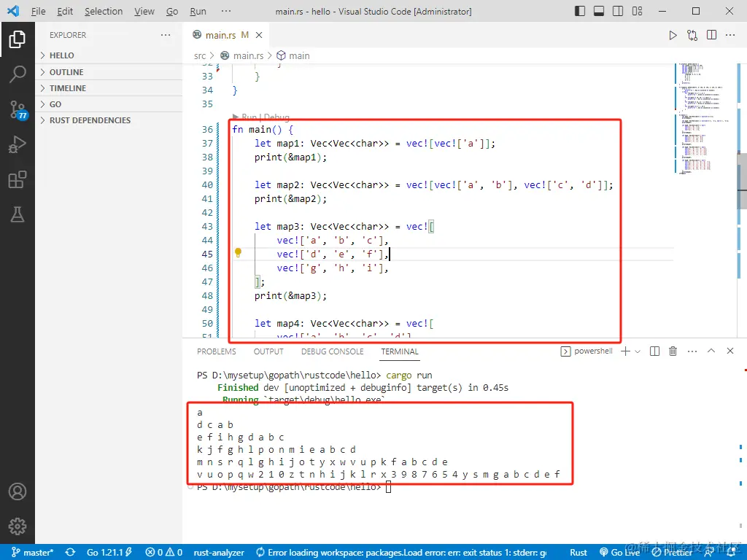Image resolution: width=747 pixels, height=560 pixels.
Task: Open editor More Actions ellipsis
Action: point(730,35)
